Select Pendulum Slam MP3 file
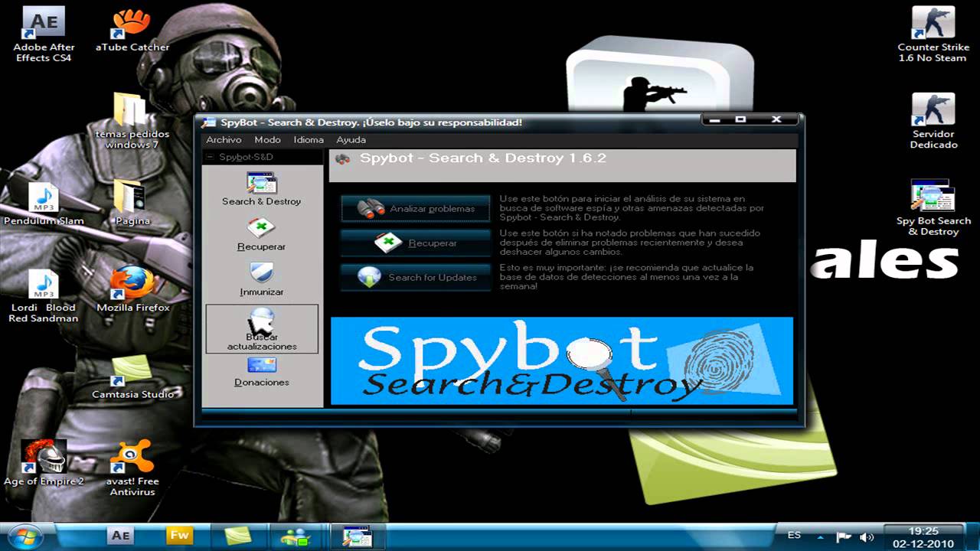 click(x=44, y=204)
